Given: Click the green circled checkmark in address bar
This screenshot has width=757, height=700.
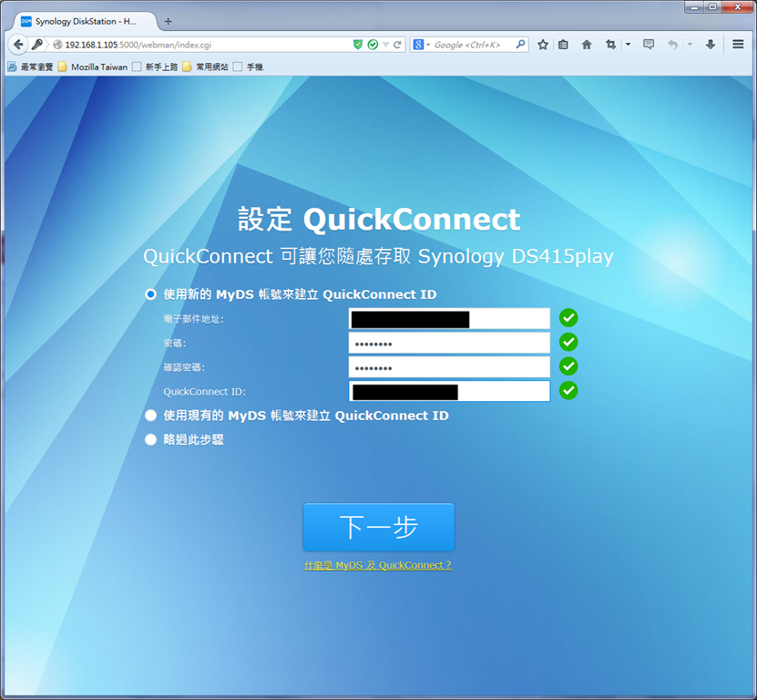Looking at the screenshot, I should click(x=373, y=45).
